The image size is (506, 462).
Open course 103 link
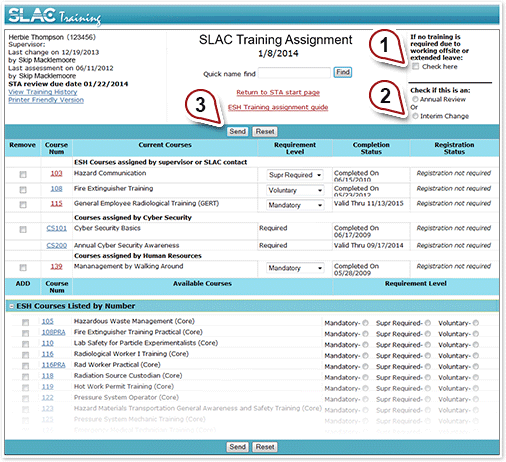[56, 173]
